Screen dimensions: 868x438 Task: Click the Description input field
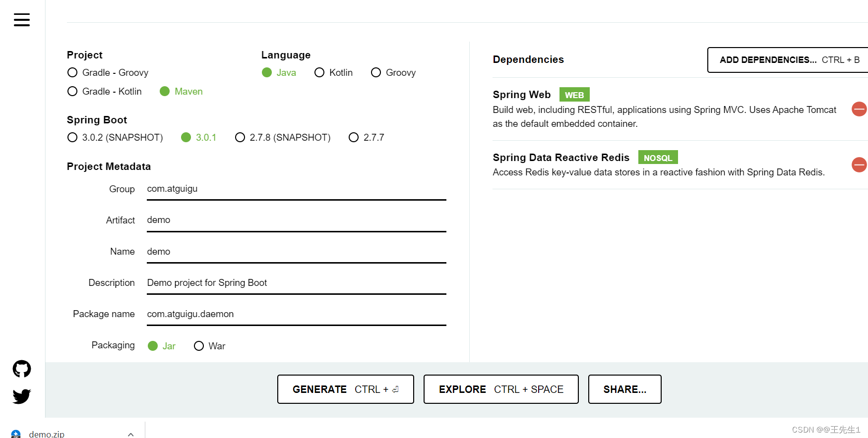(x=297, y=283)
